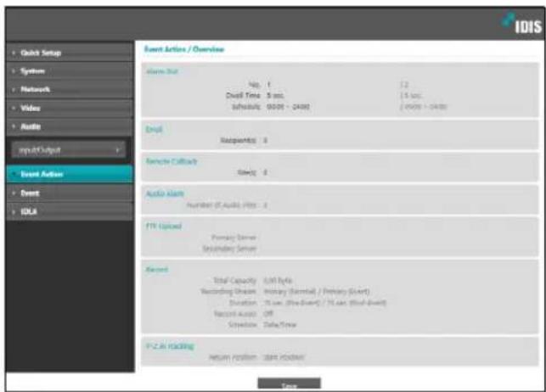Expand the IDLA menu section
Screen dimensions: 546x392
pos(70,211)
